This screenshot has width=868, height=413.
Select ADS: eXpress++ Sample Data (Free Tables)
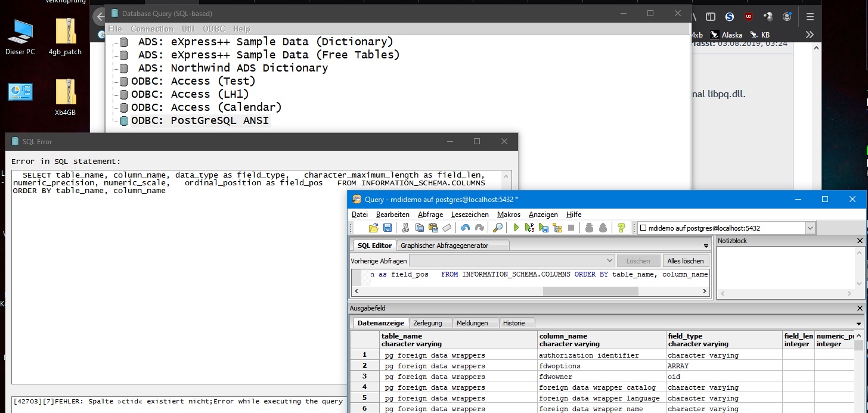tap(269, 55)
